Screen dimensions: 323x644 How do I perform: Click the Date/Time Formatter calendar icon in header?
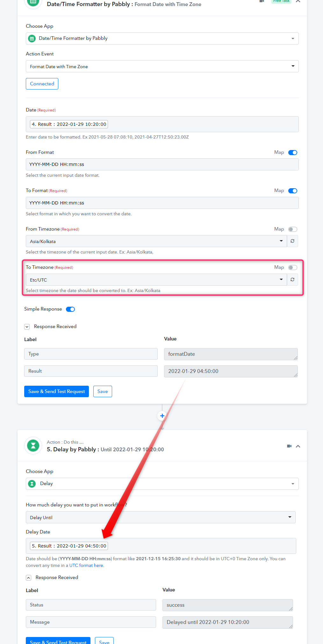[33, 2]
